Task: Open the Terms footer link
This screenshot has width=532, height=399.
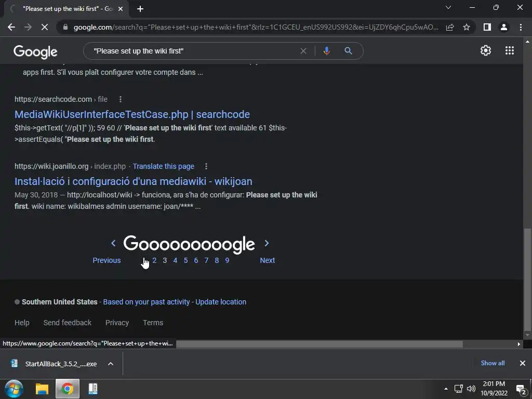Action: [153, 323]
